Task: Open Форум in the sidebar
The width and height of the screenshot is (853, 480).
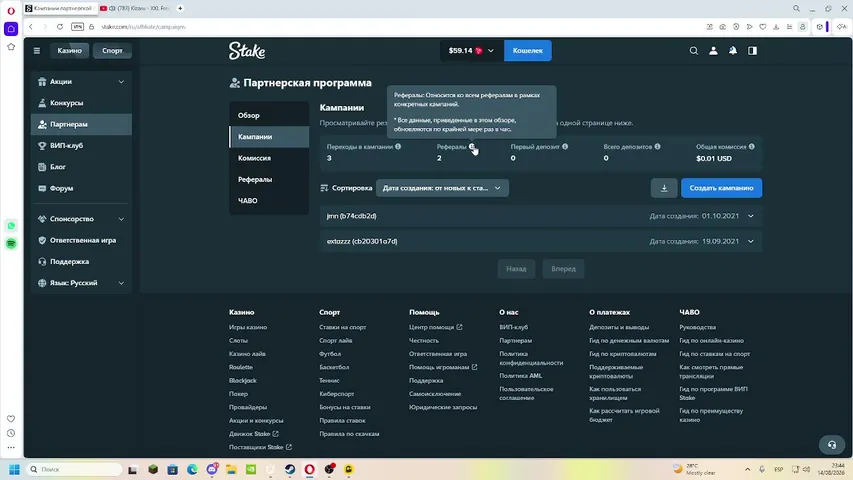Action: tap(82, 188)
